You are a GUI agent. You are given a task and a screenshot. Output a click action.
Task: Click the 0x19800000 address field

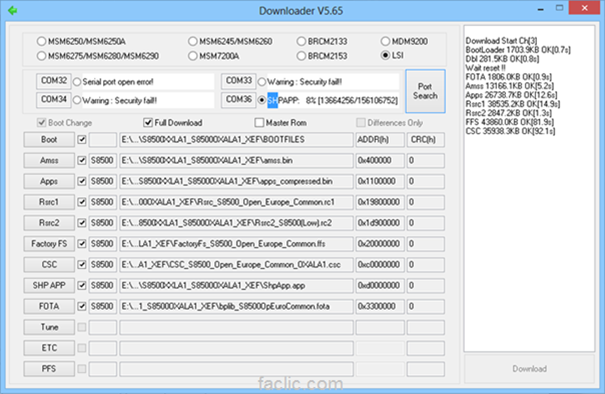[x=380, y=202]
